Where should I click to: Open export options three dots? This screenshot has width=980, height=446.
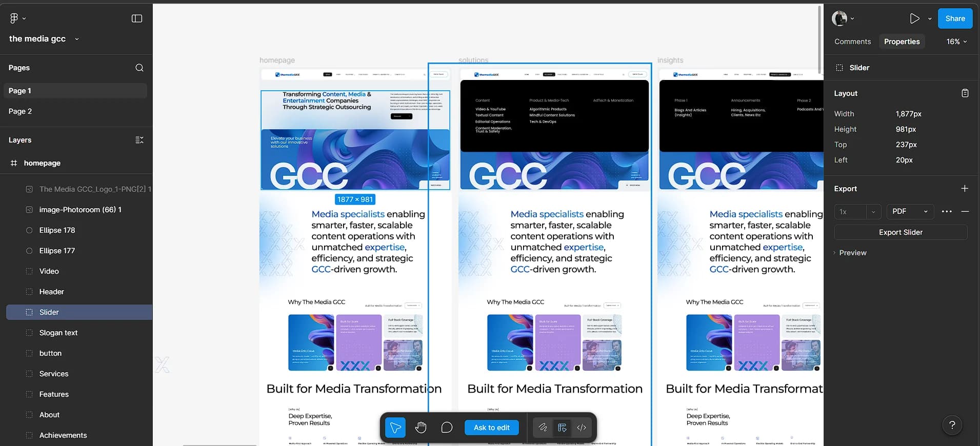point(947,212)
